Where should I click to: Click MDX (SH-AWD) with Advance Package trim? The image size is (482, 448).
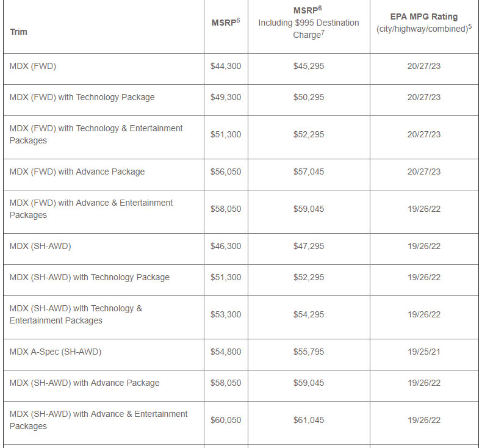pyautogui.click(x=85, y=383)
